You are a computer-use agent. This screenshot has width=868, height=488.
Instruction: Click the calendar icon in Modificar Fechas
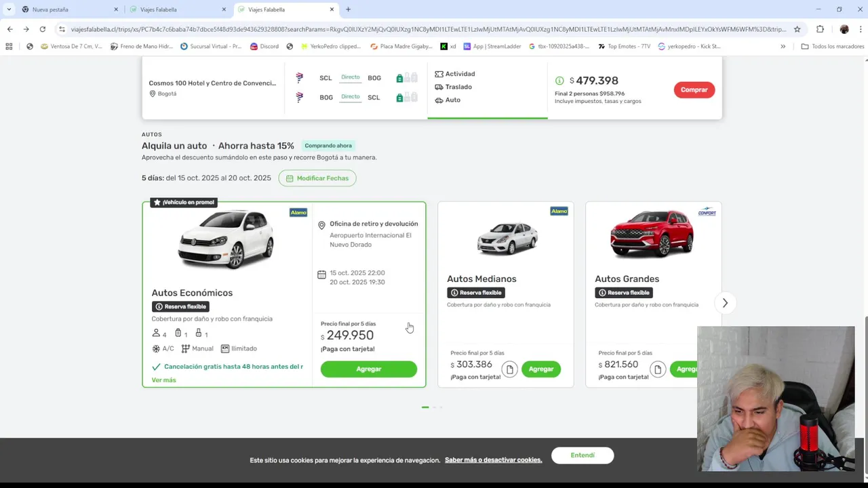click(290, 178)
